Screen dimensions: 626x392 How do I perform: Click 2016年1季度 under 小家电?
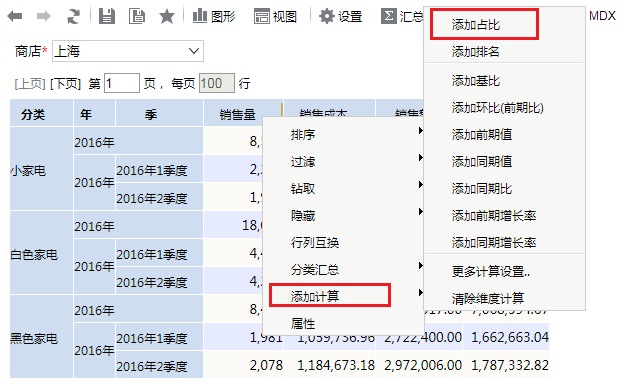coord(159,169)
